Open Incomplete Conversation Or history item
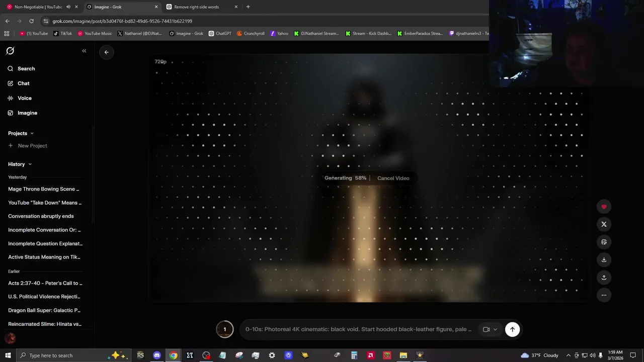This screenshot has width=644, height=362. [44, 230]
